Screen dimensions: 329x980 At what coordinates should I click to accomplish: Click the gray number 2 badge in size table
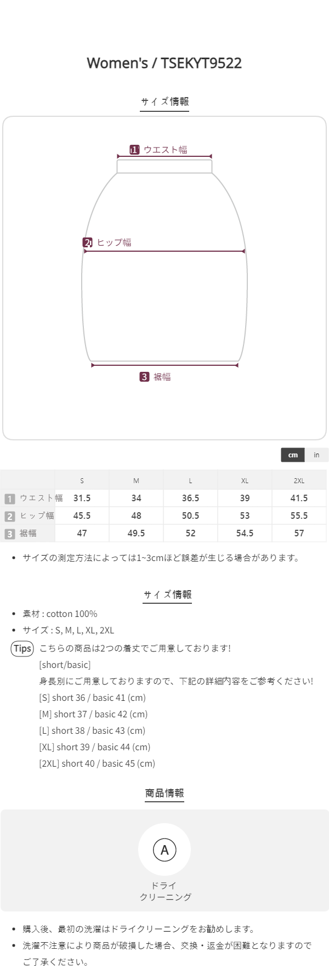pyautogui.click(x=9, y=516)
